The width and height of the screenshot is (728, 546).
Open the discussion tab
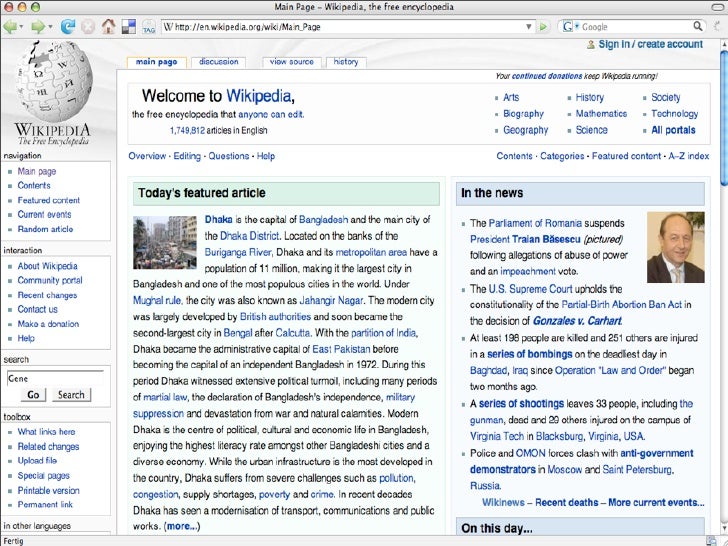(219, 62)
